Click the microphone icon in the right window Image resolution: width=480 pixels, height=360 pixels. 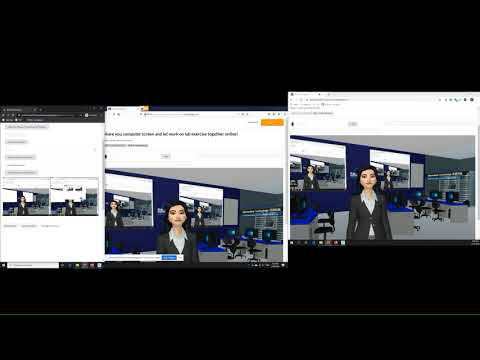pyautogui.click(x=293, y=124)
